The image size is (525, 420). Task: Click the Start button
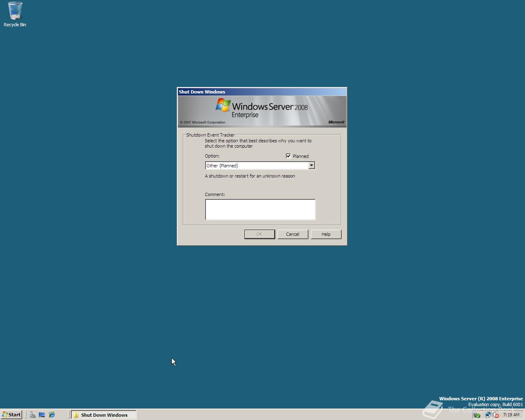click(11, 415)
